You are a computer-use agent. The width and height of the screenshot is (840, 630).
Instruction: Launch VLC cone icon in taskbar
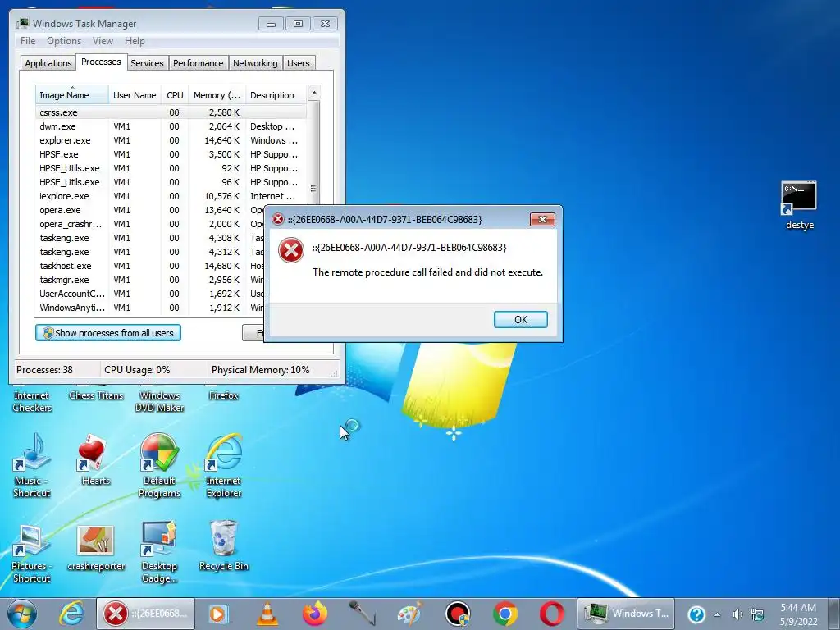[267, 614]
